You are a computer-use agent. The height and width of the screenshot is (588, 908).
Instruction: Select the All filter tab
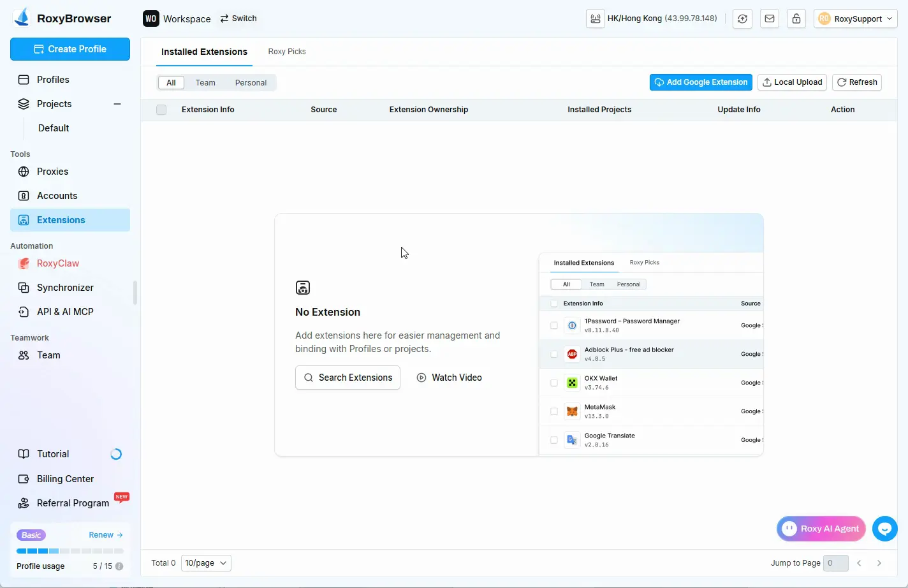(171, 83)
